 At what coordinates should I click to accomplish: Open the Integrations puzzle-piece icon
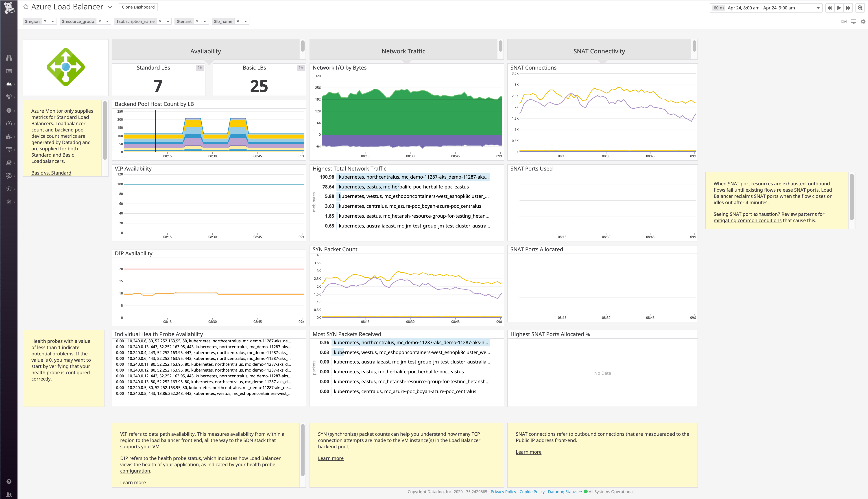click(x=9, y=136)
